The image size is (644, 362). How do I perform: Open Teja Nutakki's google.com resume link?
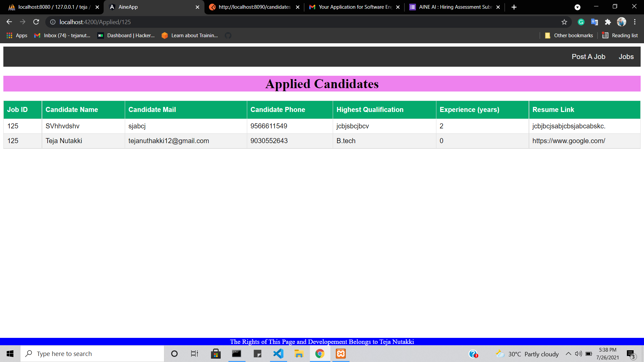point(569,141)
